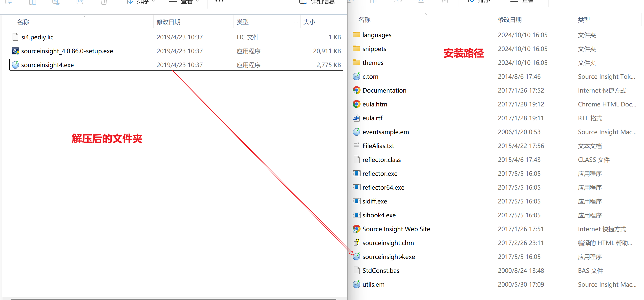Image resolution: width=644 pixels, height=300 pixels.
Task: Click the Documentation Chrome shortcut
Action: pyautogui.click(x=384, y=90)
